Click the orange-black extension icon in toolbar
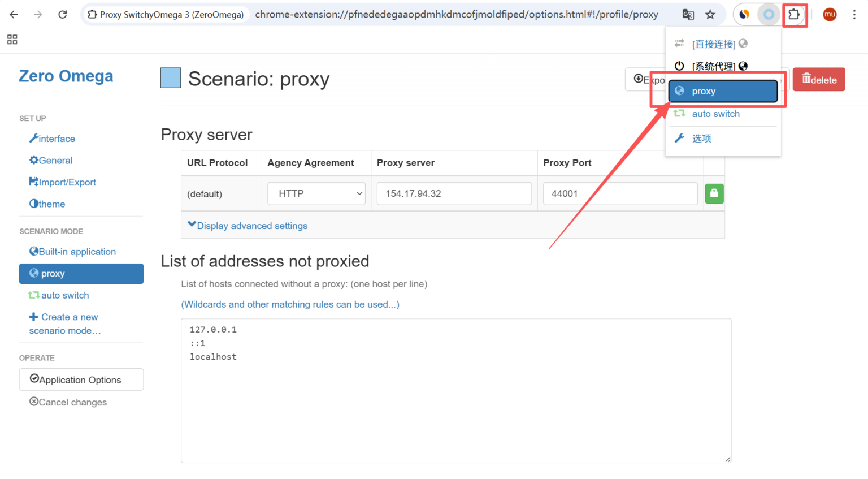Screen dimensions: 868x479 [x=745, y=15]
